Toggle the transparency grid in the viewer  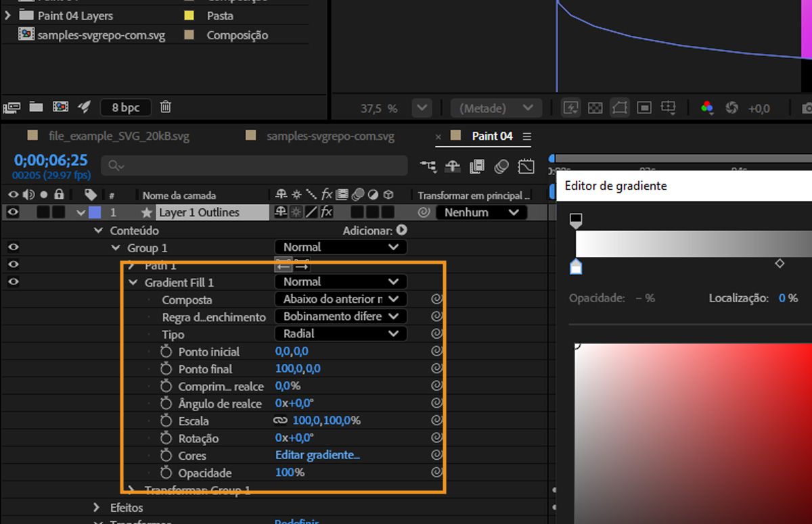pos(595,108)
